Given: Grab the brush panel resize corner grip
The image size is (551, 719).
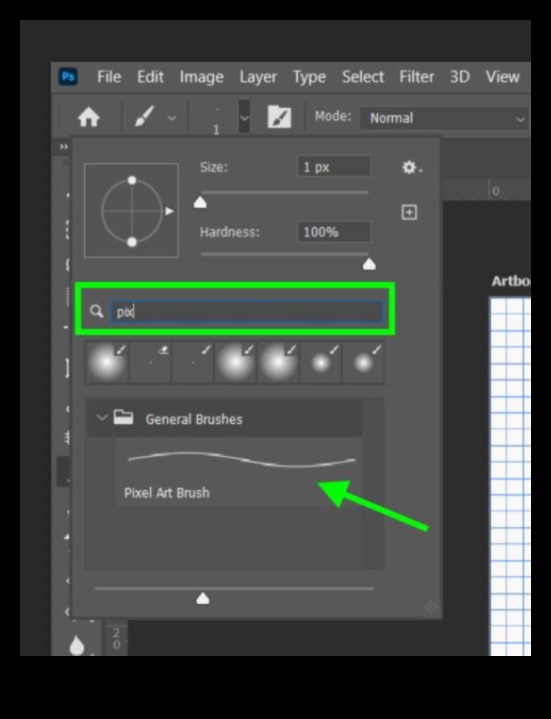Looking at the screenshot, I should click(x=431, y=608).
